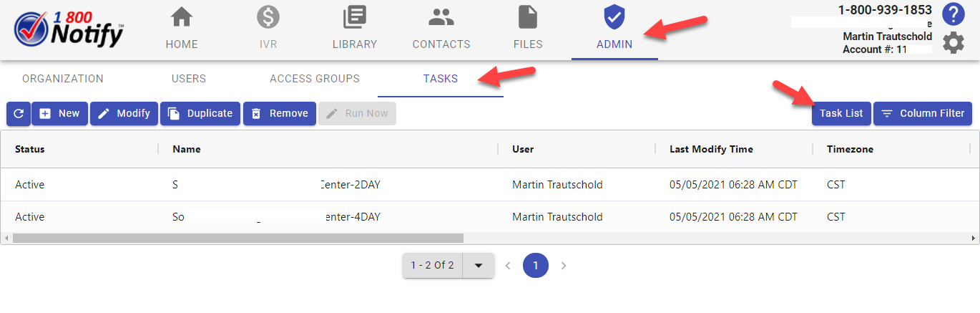Switch to the Users tab
This screenshot has width=980, height=313.
point(189,79)
